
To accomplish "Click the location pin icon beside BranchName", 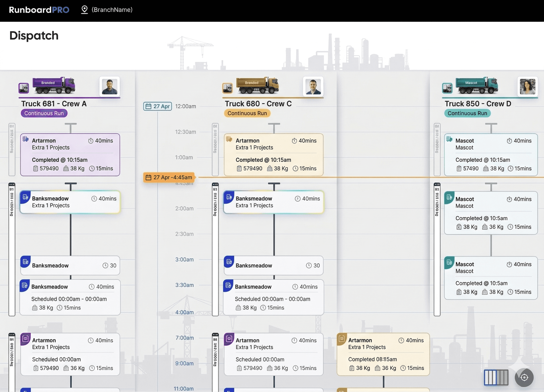I will click(84, 10).
